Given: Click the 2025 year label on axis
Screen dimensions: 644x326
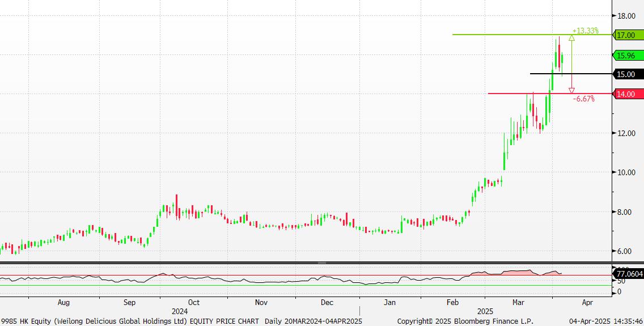Looking at the screenshot, I should (485, 311).
